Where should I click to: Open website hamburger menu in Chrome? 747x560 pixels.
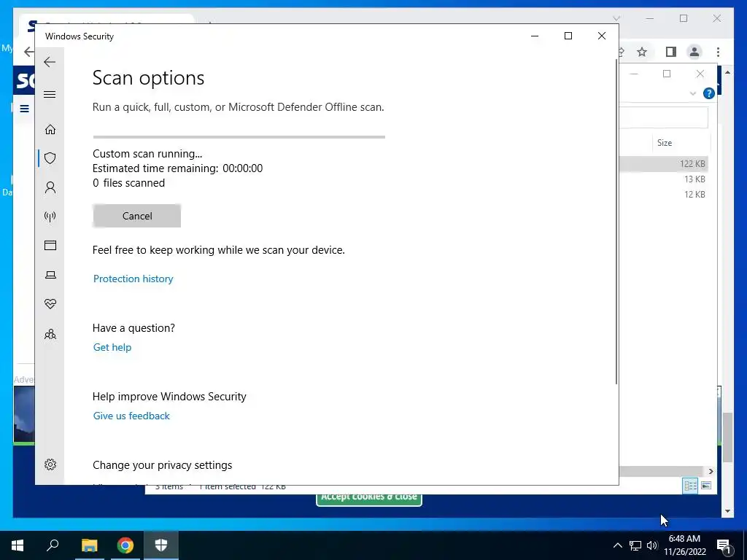click(24, 109)
